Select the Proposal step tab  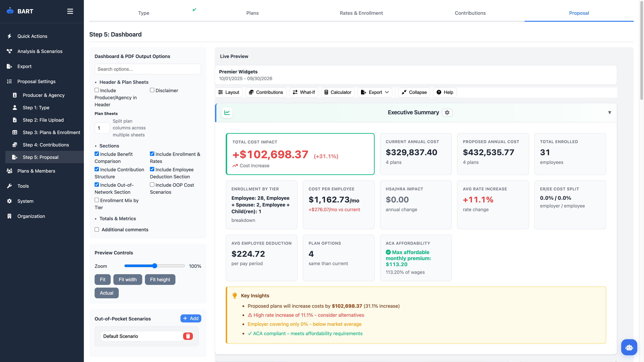(x=579, y=13)
